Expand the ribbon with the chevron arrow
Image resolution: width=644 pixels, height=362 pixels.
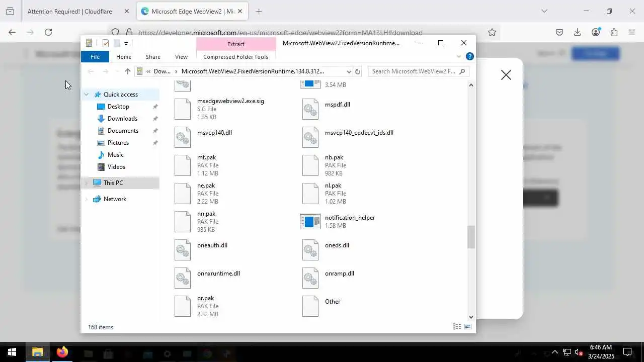[x=459, y=57]
